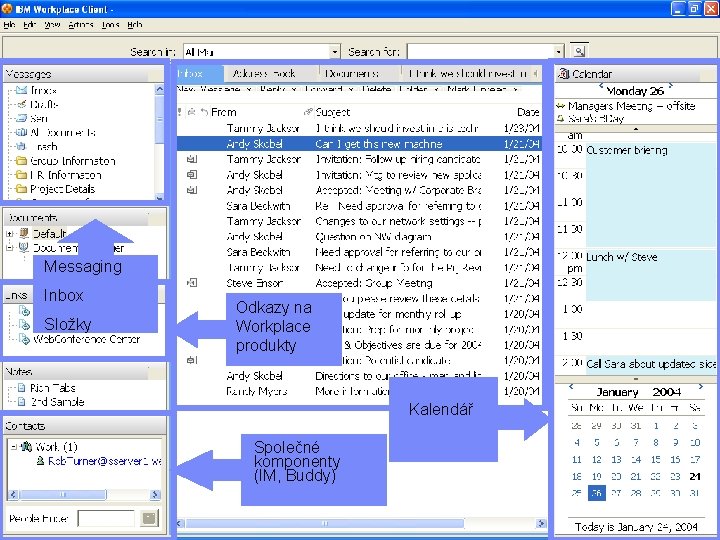Screen dimensions: 720x540
Task: Click the Contacts list horizontal scrollbar
Action: [x=84, y=495]
